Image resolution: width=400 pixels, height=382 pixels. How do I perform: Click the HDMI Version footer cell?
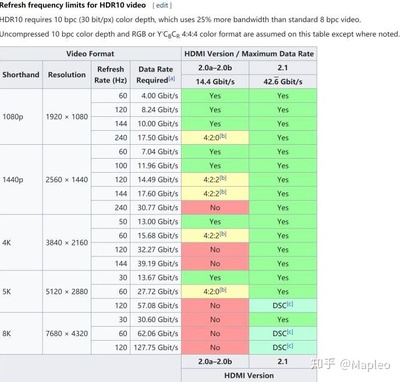click(249, 375)
